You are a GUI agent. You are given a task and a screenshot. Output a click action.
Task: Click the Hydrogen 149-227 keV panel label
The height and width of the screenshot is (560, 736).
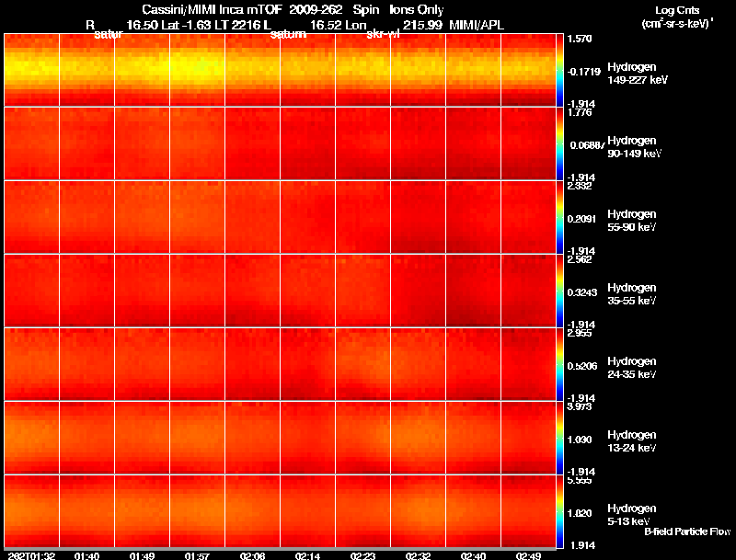pos(638,74)
